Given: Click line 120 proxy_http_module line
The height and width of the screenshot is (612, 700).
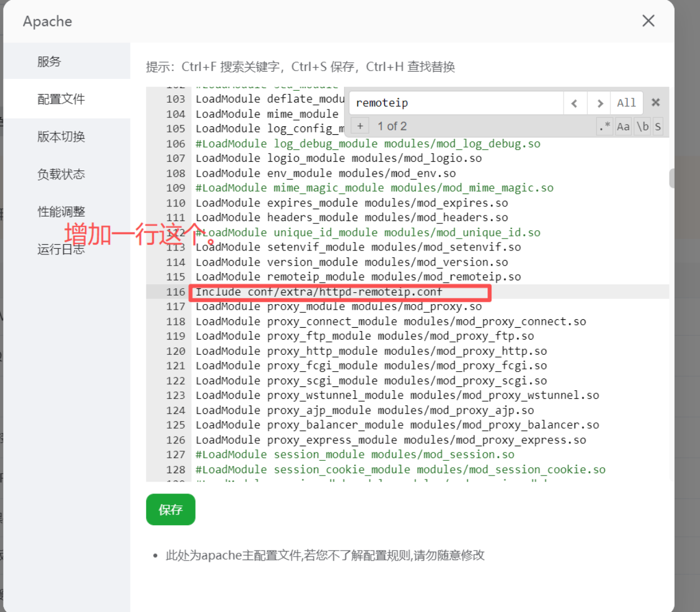Looking at the screenshot, I should 371,351.
